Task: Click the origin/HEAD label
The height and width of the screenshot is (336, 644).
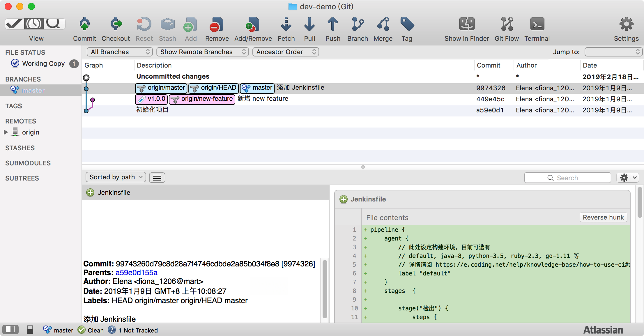Action: coord(213,88)
